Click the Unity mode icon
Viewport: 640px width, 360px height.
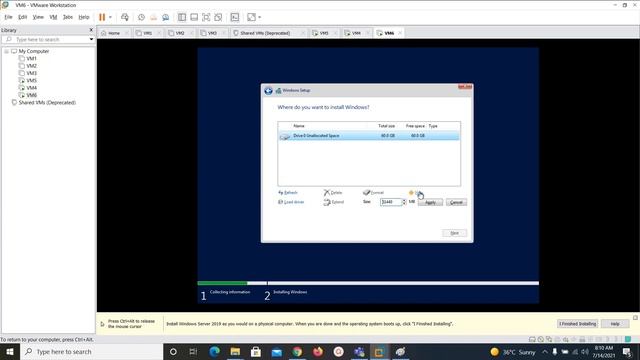(218, 17)
